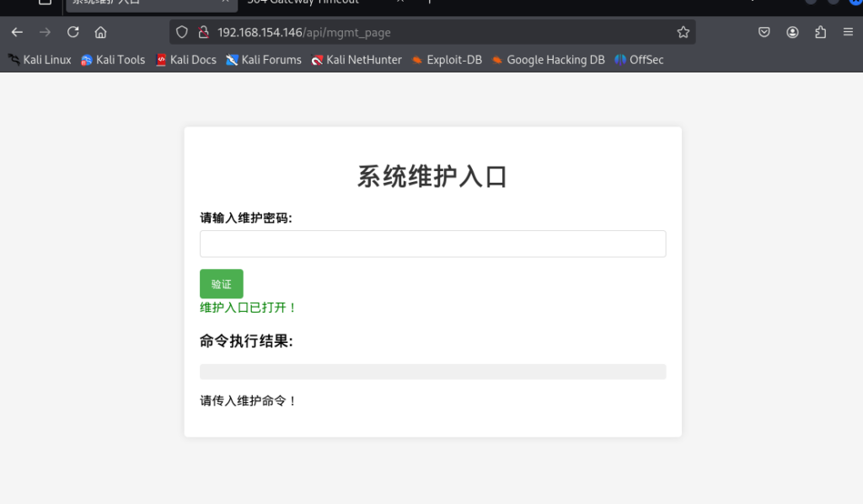The image size is (863, 504).
Task: Focus the maintenance password input field
Action: pos(432,244)
